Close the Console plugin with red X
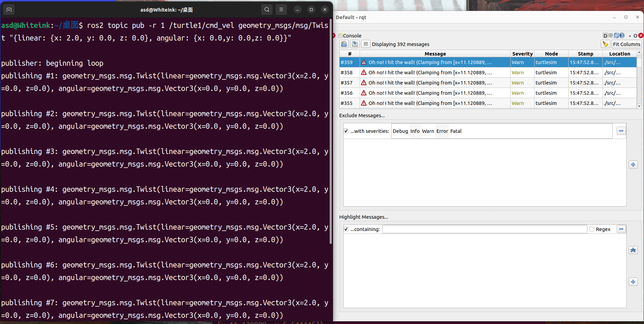This screenshot has height=324, width=644. (641, 35)
